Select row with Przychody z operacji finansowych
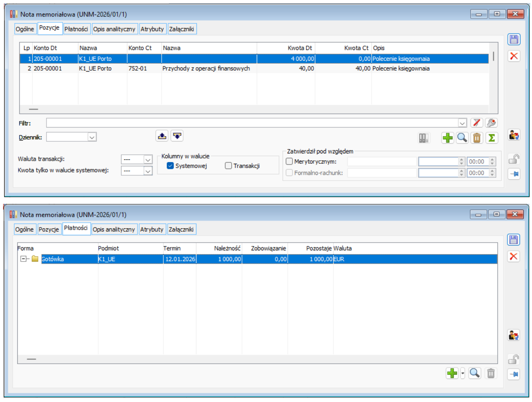The height and width of the screenshot is (402, 532). point(206,69)
